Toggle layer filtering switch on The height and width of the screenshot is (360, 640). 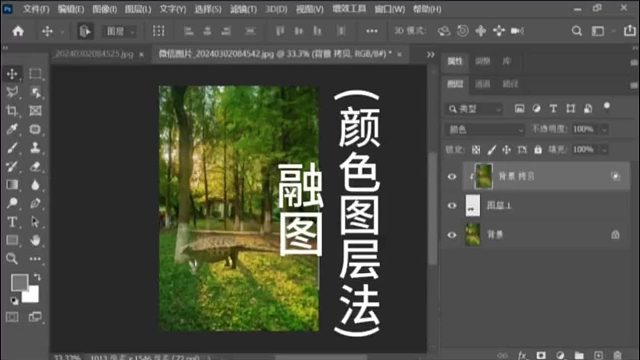[x=607, y=107]
